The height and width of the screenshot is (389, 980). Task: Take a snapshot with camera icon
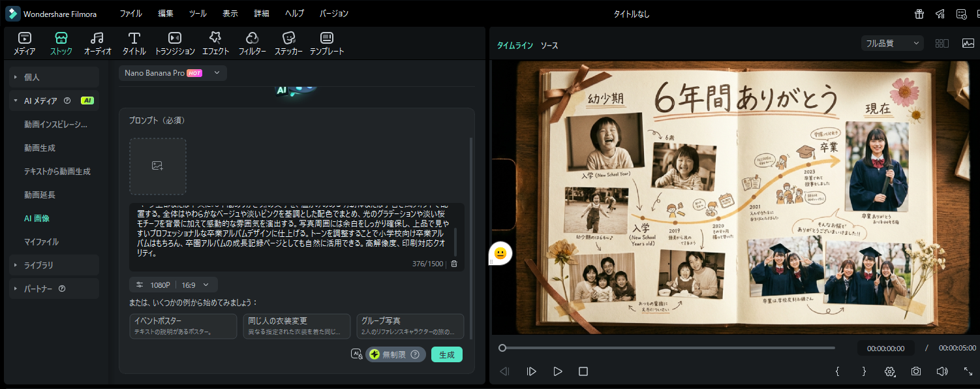[x=916, y=371]
